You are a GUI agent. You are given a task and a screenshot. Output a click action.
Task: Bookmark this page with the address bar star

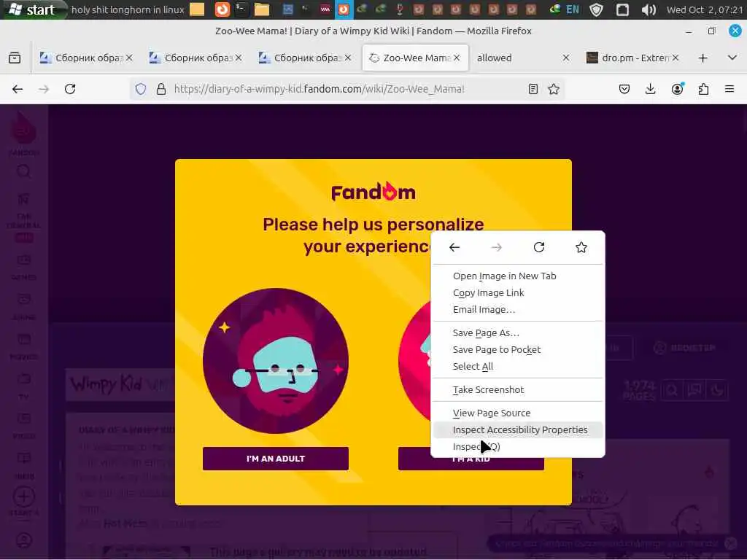point(554,89)
